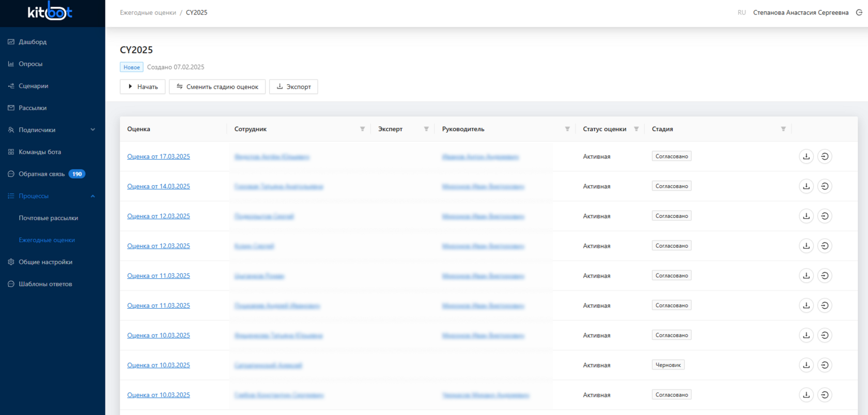Viewport: 868px width, 415px height.
Task: Click the Экспорт button
Action: click(x=293, y=87)
